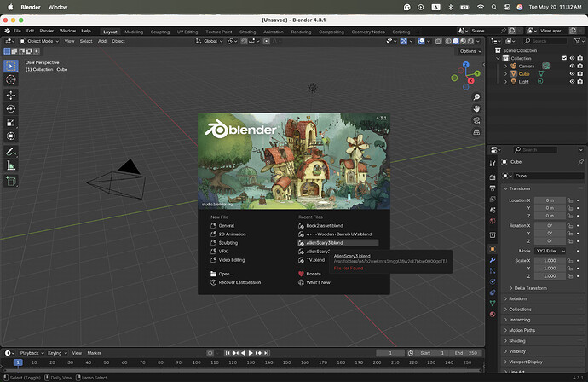The image size is (588, 382).
Task: Open the Add menu in viewport header
Action: (102, 41)
